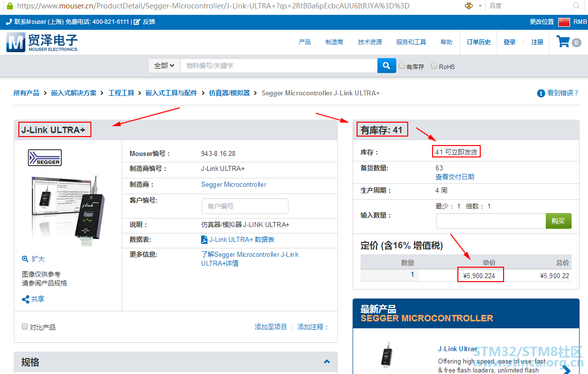Viewport: 588px width, 374px height.
Task: Click the J-Link ULTRA+ product image
Action: (x=68, y=210)
